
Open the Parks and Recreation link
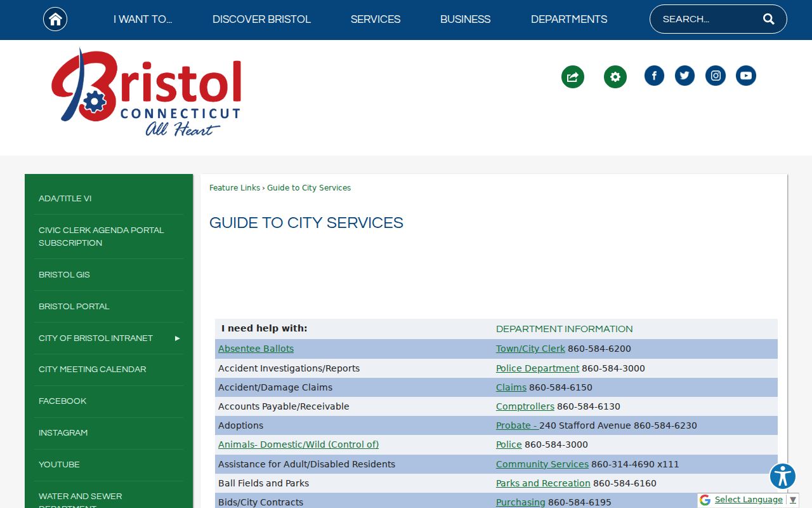click(x=543, y=483)
